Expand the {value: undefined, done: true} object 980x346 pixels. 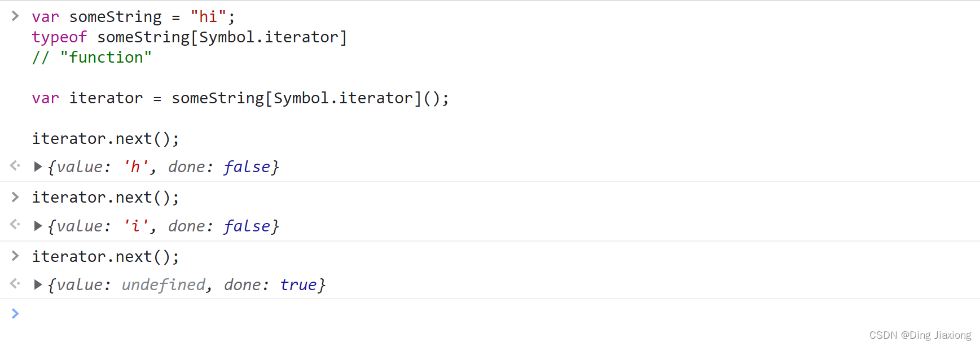click(38, 285)
